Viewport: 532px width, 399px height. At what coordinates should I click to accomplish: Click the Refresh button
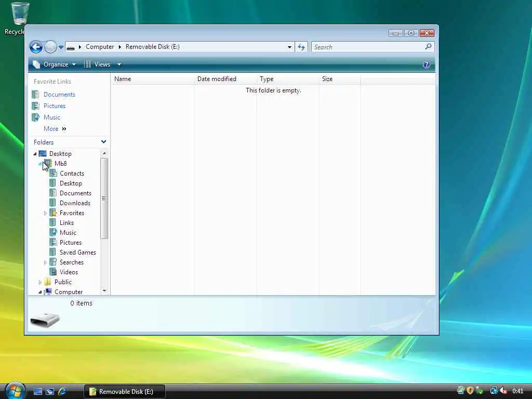[301, 47]
